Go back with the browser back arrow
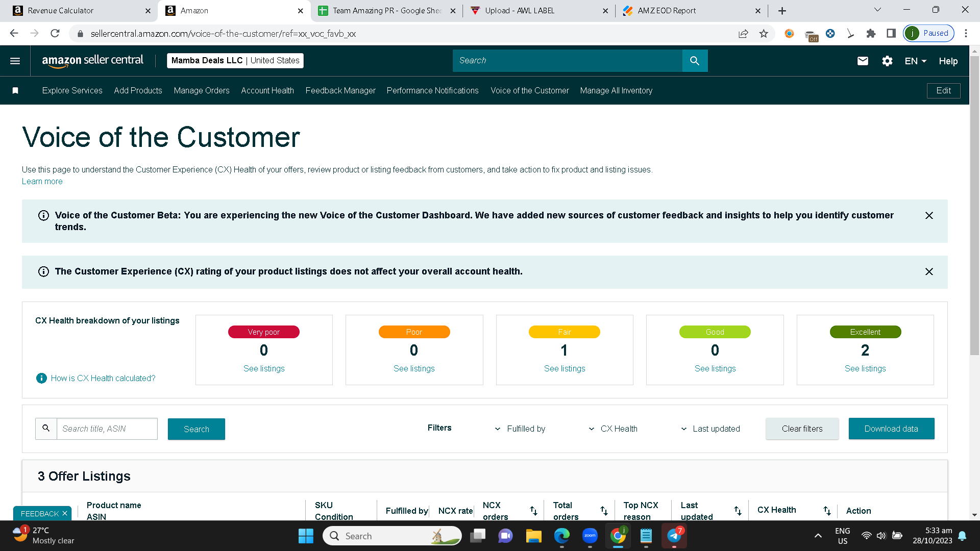 (14, 33)
